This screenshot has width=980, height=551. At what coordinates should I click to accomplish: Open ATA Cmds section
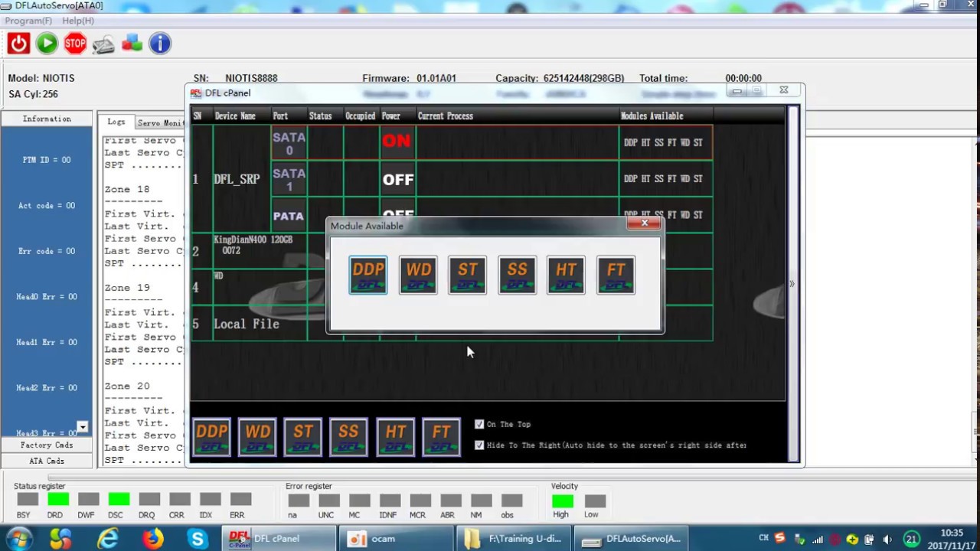tap(47, 461)
